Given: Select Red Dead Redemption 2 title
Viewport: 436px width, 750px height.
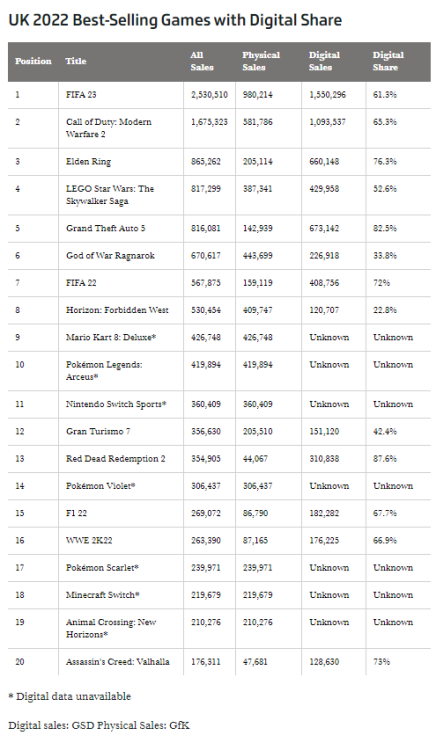Looking at the screenshot, I should (x=116, y=459).
